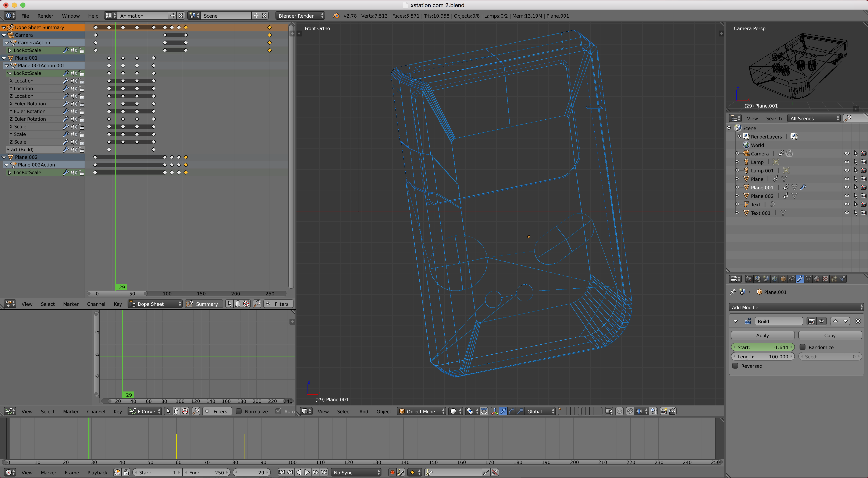
Task: Open the Add Modifier dropdown
Action: tap(797, 307)
